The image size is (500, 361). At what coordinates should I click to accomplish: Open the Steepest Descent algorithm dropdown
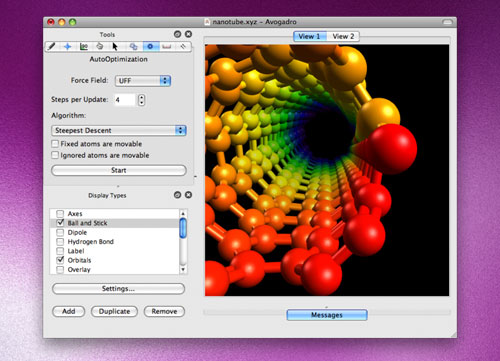(119, 130)
